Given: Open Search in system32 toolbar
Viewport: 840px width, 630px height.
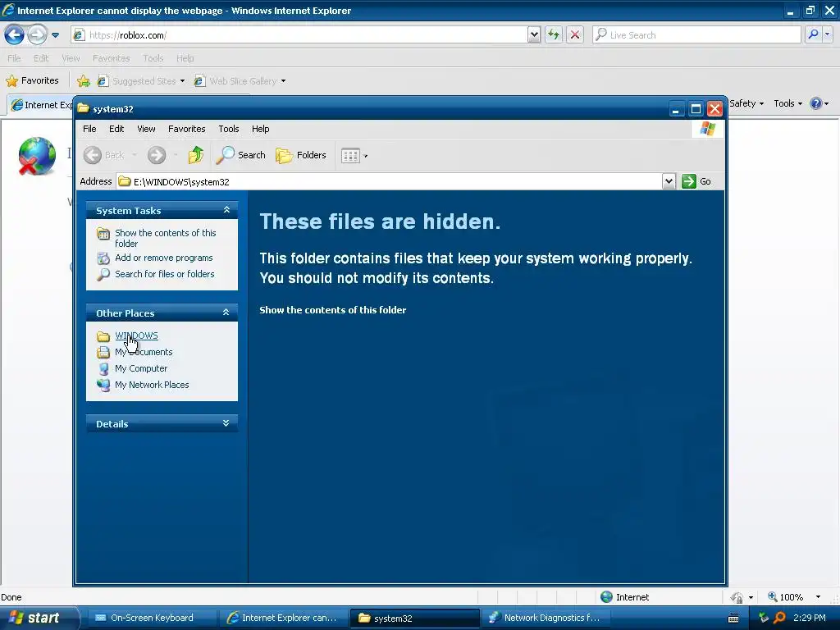Looking at the screenshot, I should click(241, 155).
